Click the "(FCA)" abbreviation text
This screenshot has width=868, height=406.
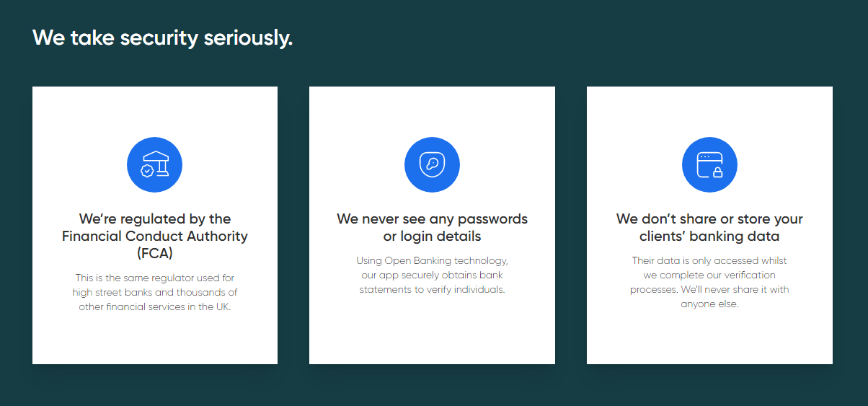tap(155, 253)
